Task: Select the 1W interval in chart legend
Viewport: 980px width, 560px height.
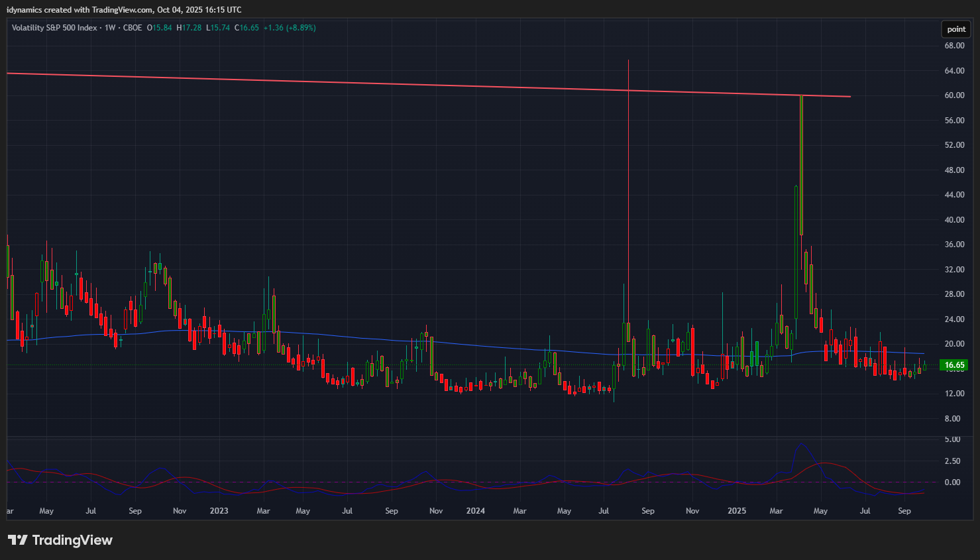Action: [110, 28]
